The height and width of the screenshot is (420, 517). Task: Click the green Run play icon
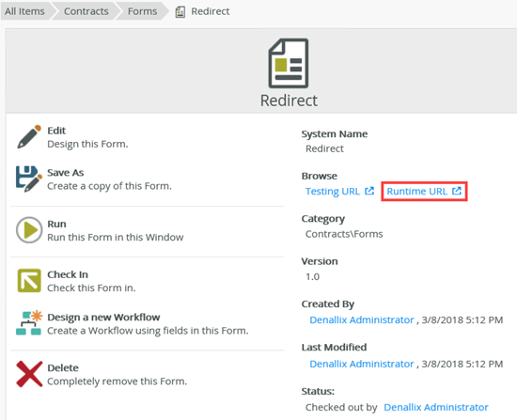(x=29, y=230)
